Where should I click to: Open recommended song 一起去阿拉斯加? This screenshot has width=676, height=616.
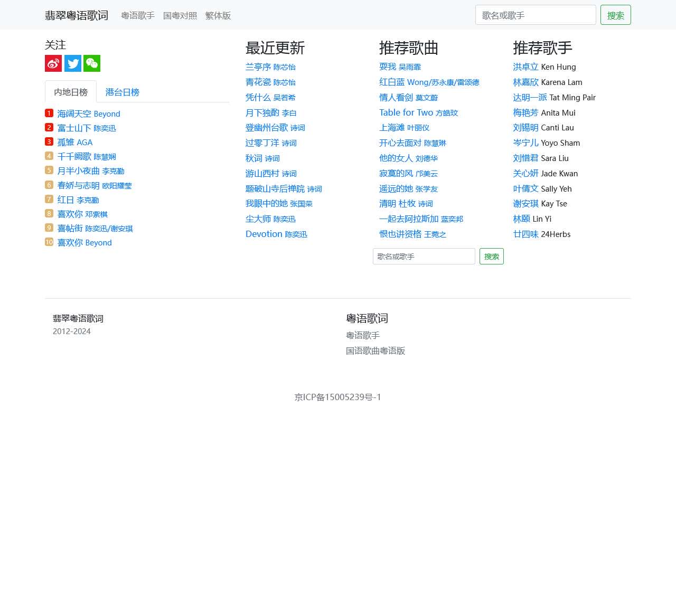421,219
